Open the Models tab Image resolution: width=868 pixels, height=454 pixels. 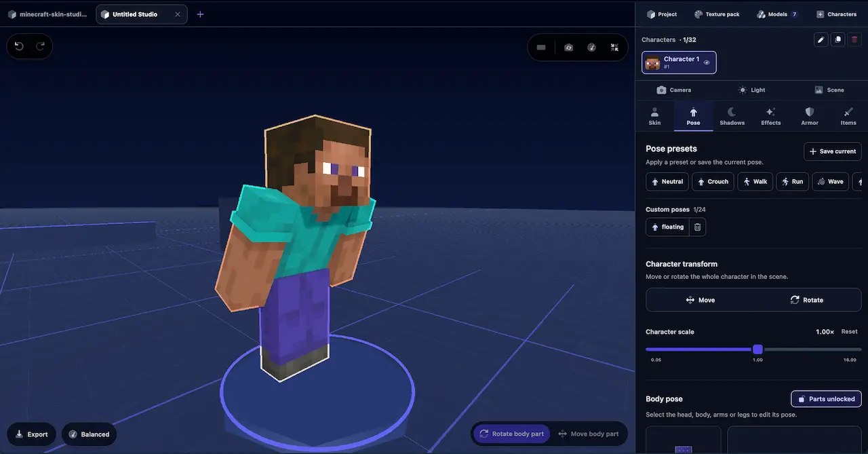point(777,14)
